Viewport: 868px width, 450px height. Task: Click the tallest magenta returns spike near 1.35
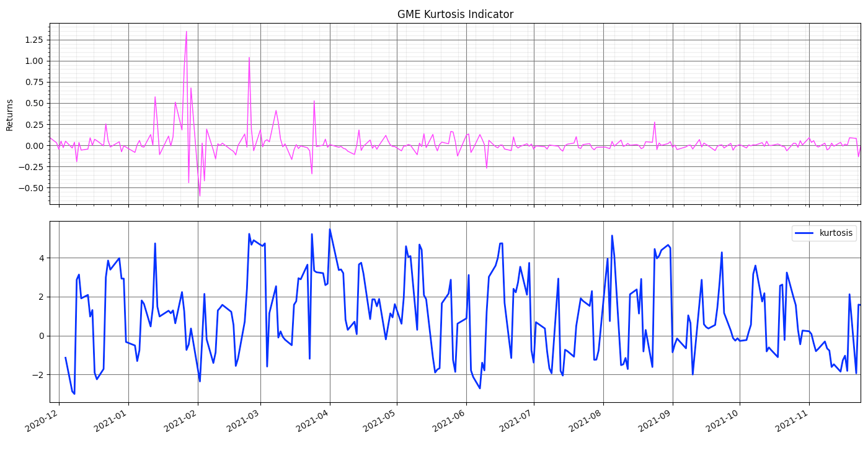[x=186, y=32]
